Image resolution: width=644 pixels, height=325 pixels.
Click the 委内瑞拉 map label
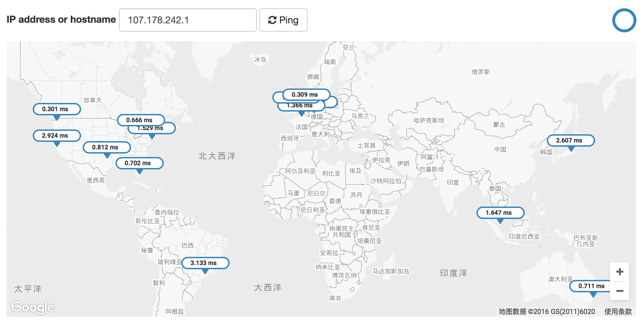click(x=167, y=212)
